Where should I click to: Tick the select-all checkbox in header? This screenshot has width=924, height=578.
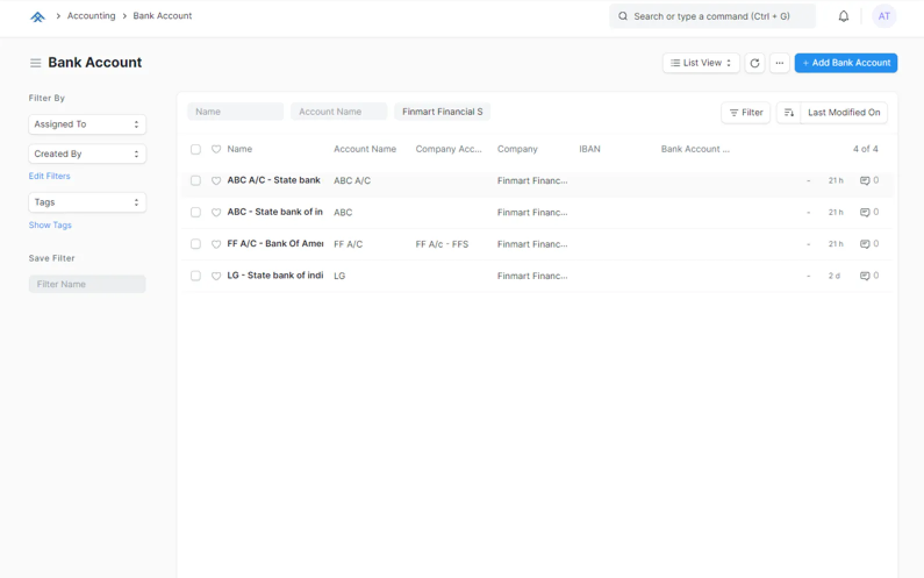click(x=196, y=149)
